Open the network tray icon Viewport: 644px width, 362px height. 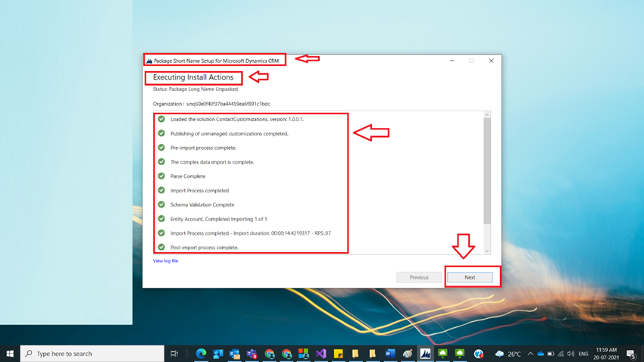(561, 354)
